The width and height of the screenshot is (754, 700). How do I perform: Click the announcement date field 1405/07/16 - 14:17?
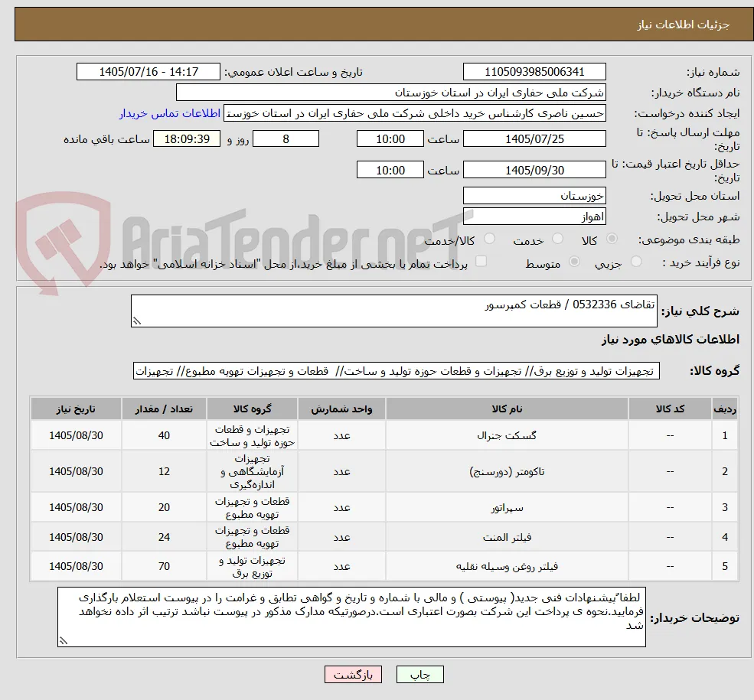[148, 72]
